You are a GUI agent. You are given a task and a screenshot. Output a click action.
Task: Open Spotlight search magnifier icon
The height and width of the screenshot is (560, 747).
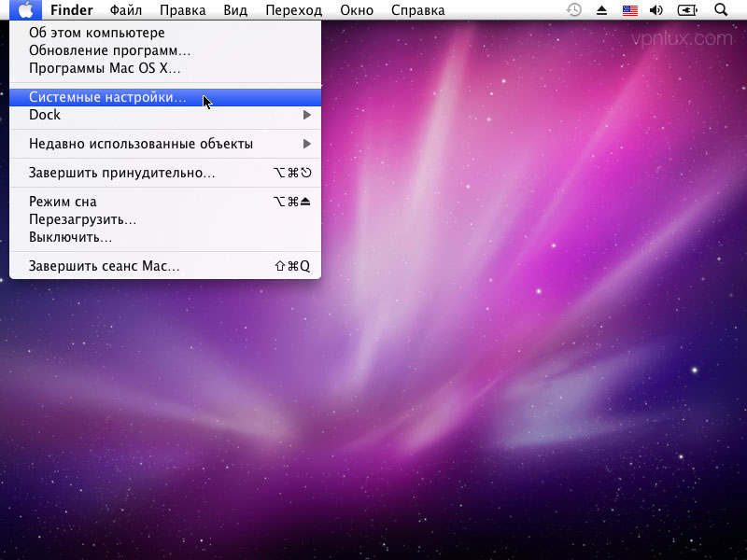coord(721,9)
